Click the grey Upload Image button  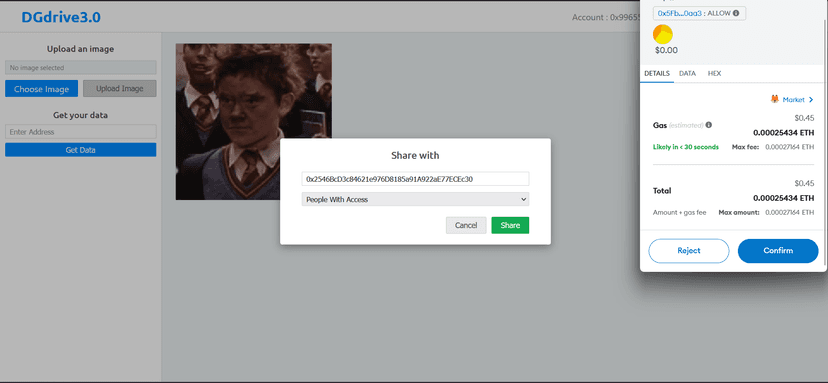(119, 89)
